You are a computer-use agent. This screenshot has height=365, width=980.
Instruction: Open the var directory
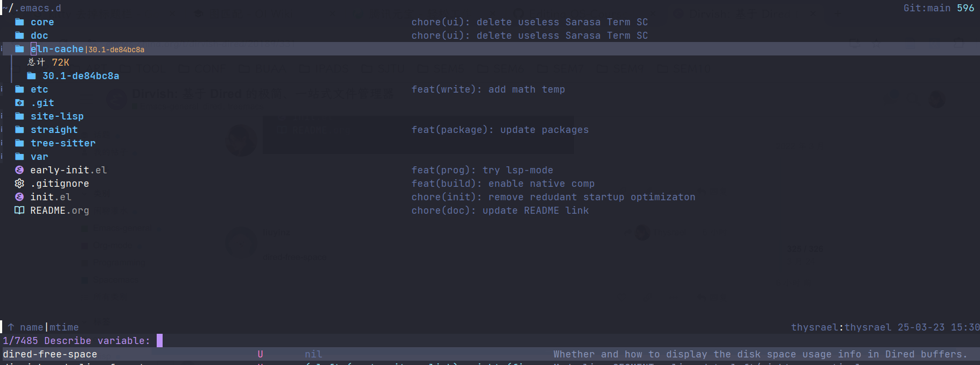[x=39, y=157]
